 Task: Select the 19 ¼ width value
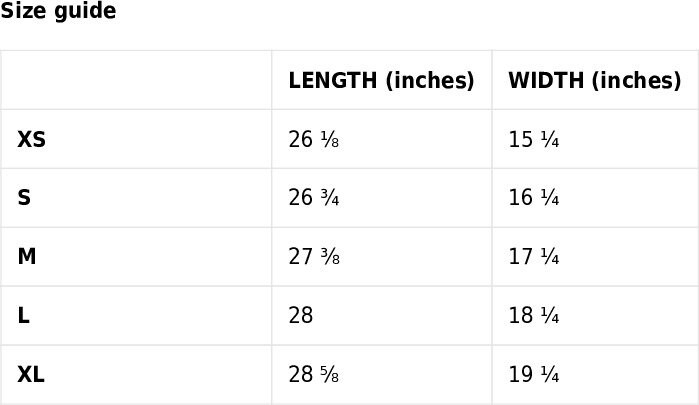pyautogui.click(x=534, y=374)
